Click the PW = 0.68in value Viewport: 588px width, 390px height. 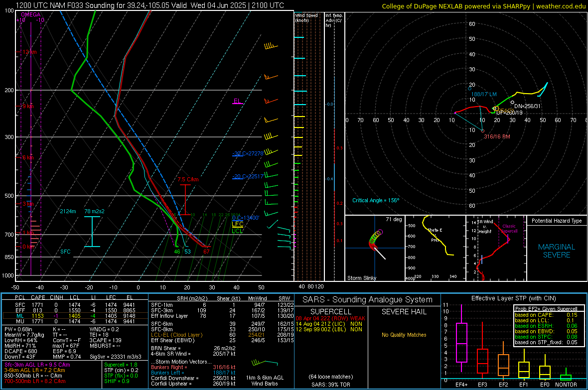[18, 329]
